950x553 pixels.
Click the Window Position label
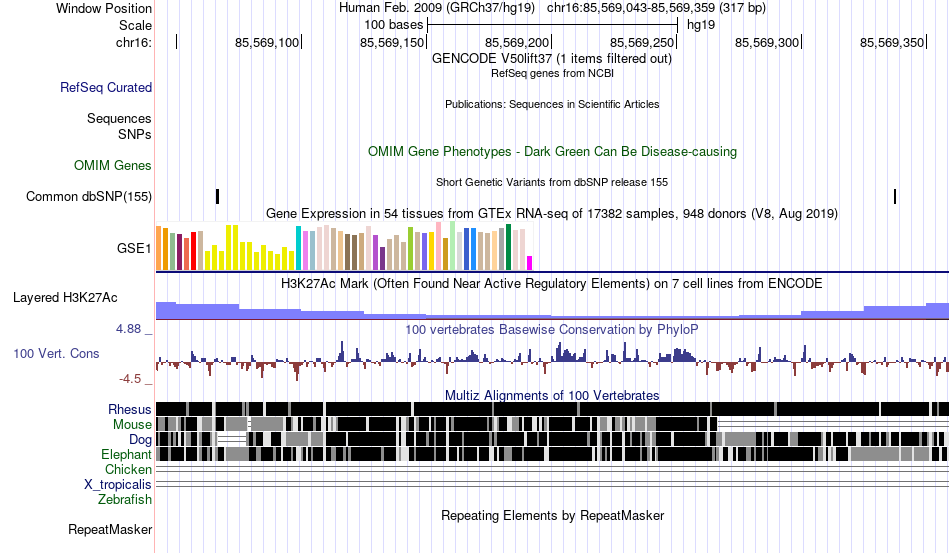point(104,8)
